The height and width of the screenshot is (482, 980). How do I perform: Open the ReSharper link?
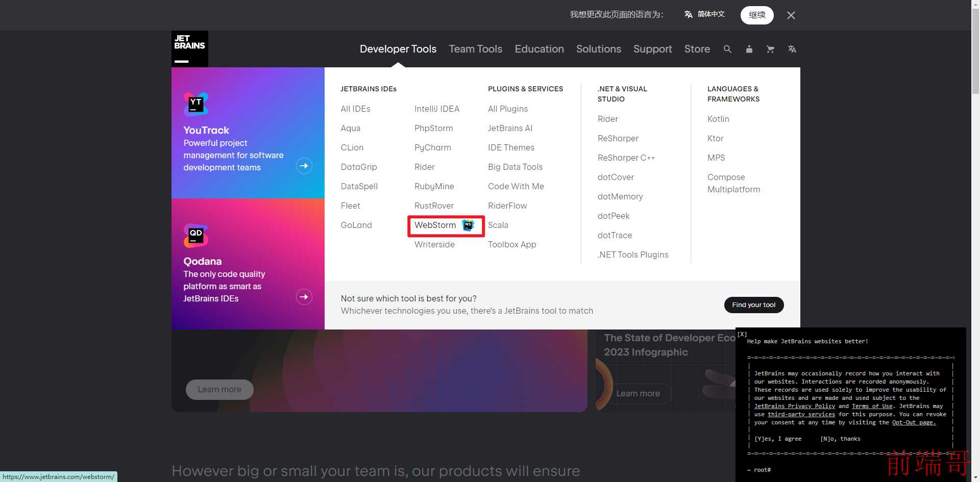coord(618,138)
